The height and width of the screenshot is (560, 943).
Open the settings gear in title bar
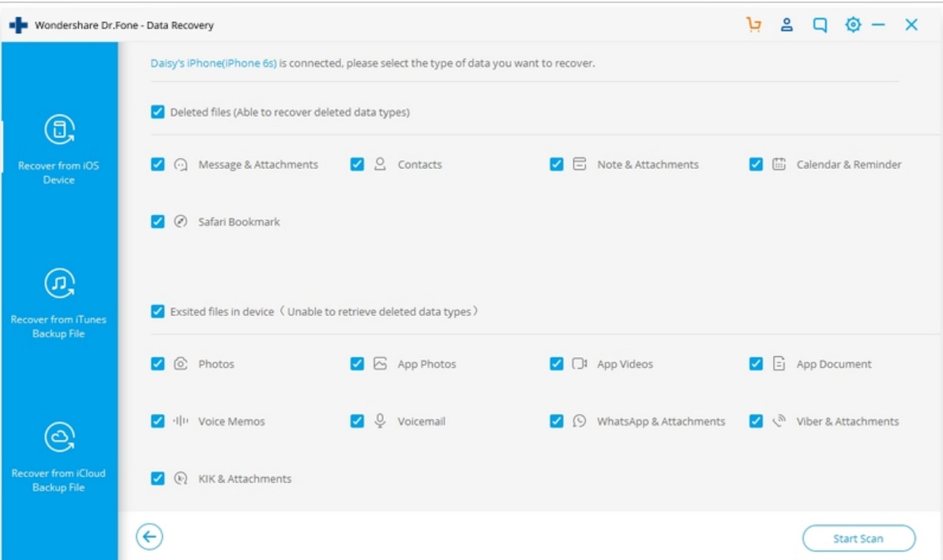coord(853,24)
